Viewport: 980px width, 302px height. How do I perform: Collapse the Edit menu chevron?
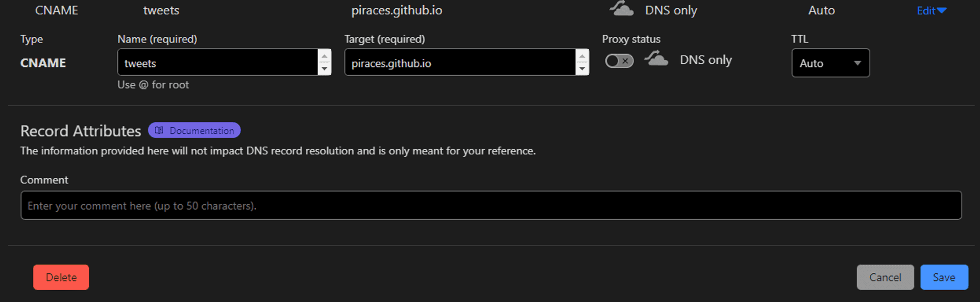point(942,10)
